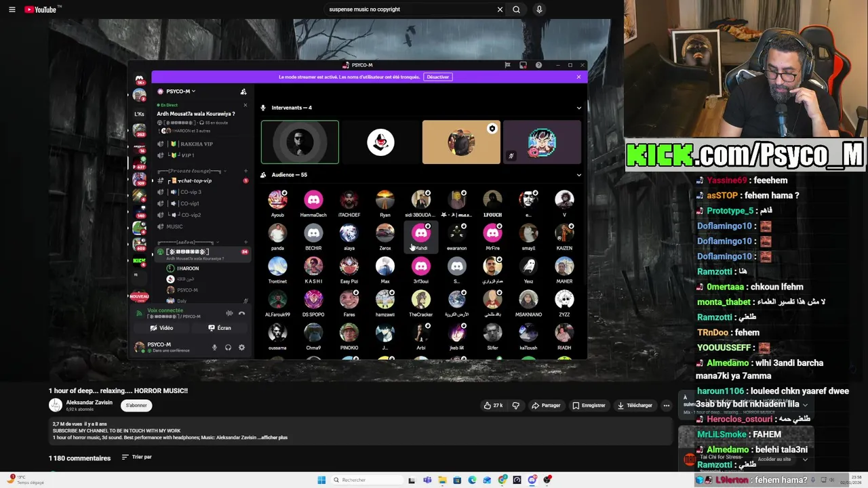Open more actions three-dot menu under video
The image size is (868, 488).
(x=667, y=405)
